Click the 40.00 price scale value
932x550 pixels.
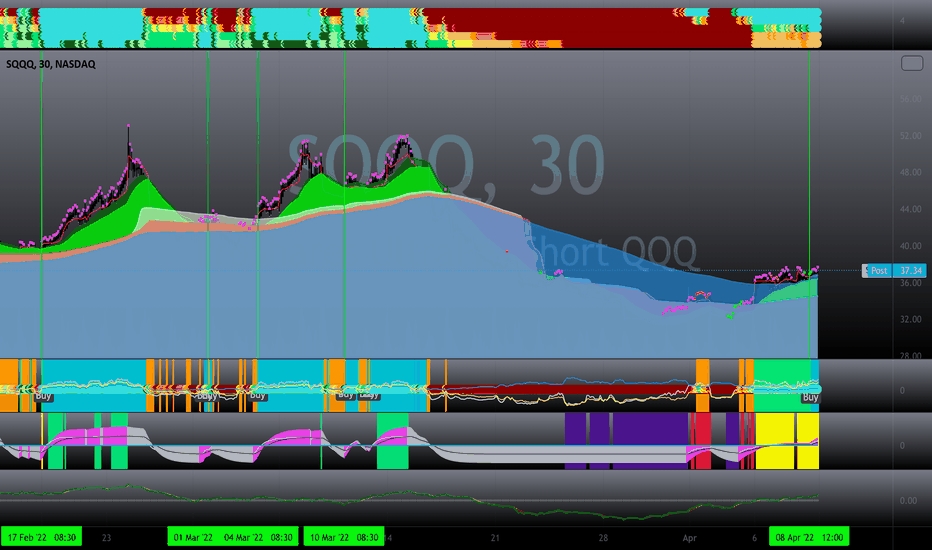tap(910, 246)
